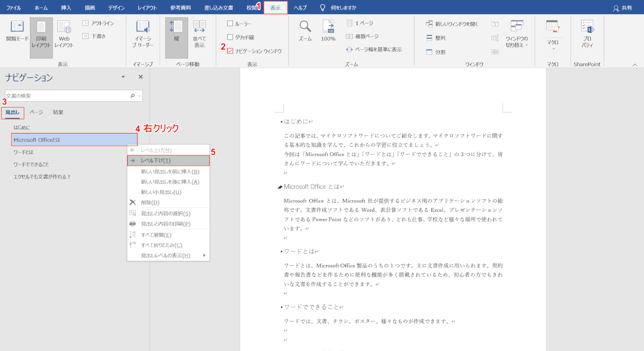
Task: Open the Zoom dialog (ズーム)
Action: [x=305, y=31]
